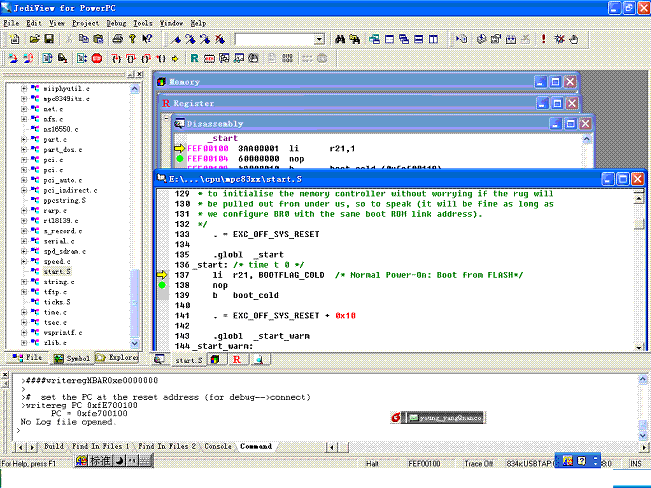
Task: Expand the vsprintf.c tree node
Action: [x=24, y=332]
